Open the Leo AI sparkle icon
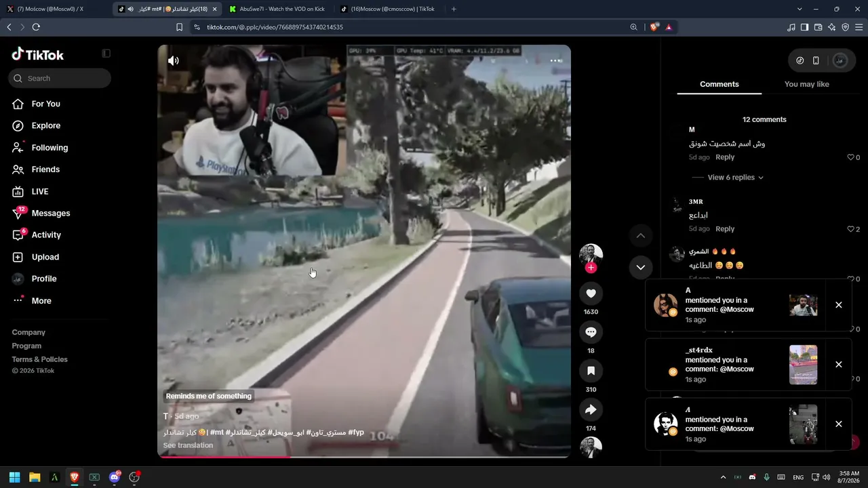 tap(832, 27)
